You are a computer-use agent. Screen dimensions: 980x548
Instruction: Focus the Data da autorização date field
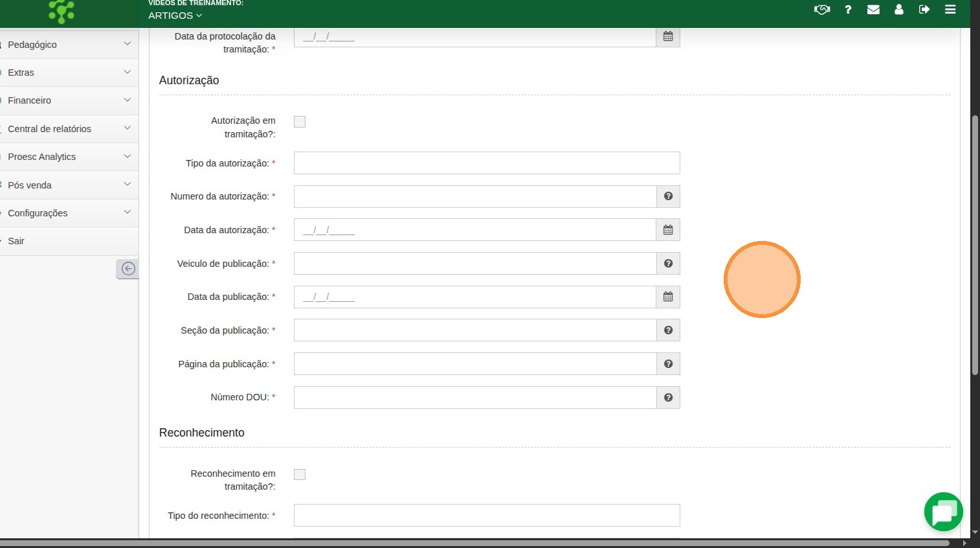pyautogui.click(x=475, y=230)
